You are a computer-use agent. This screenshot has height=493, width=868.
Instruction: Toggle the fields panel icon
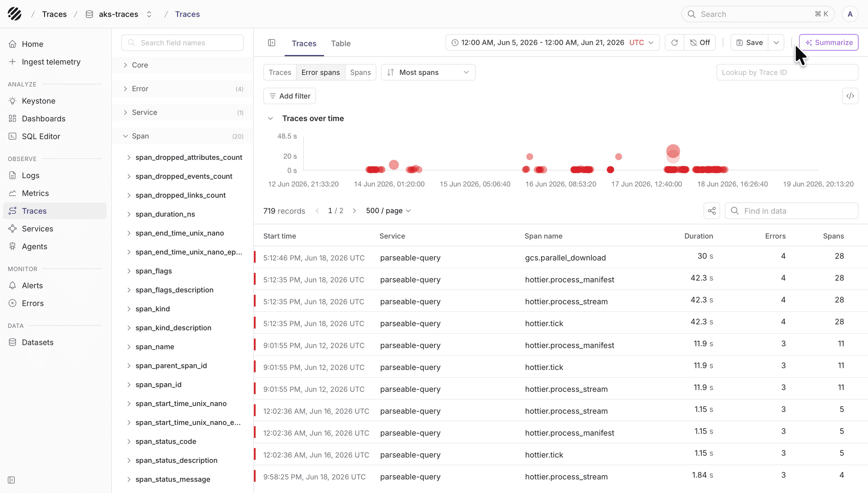[272, 43]
